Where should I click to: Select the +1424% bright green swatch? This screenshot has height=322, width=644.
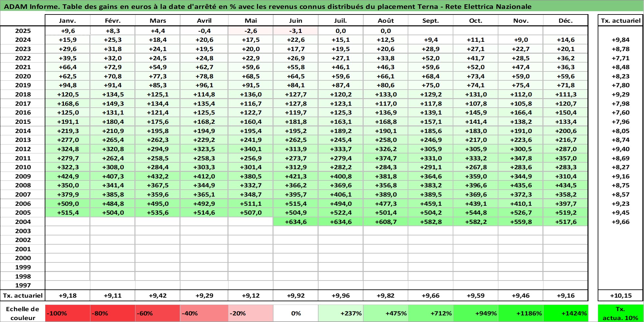[565, 313]
